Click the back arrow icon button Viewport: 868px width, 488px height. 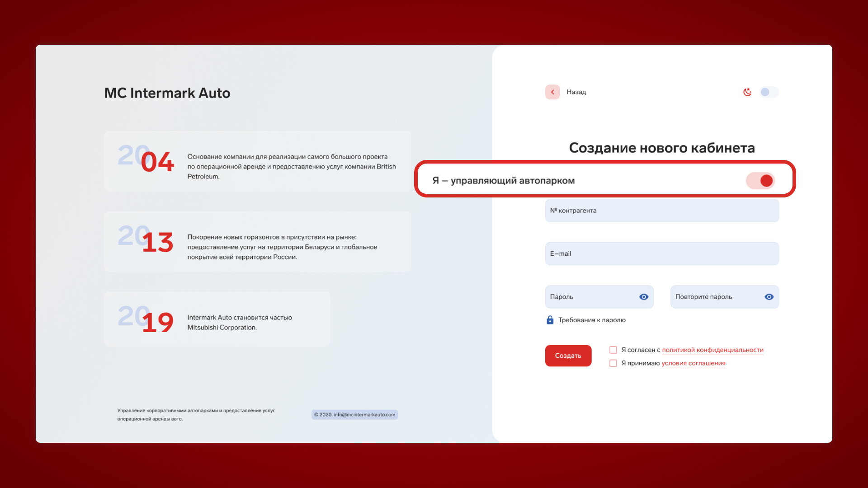[x=552, y=92]
